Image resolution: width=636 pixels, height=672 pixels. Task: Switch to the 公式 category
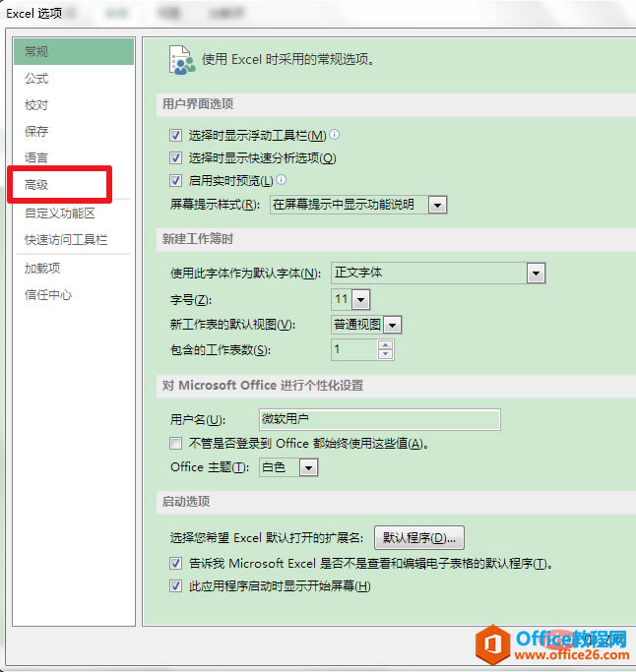(x=74, y=79)
